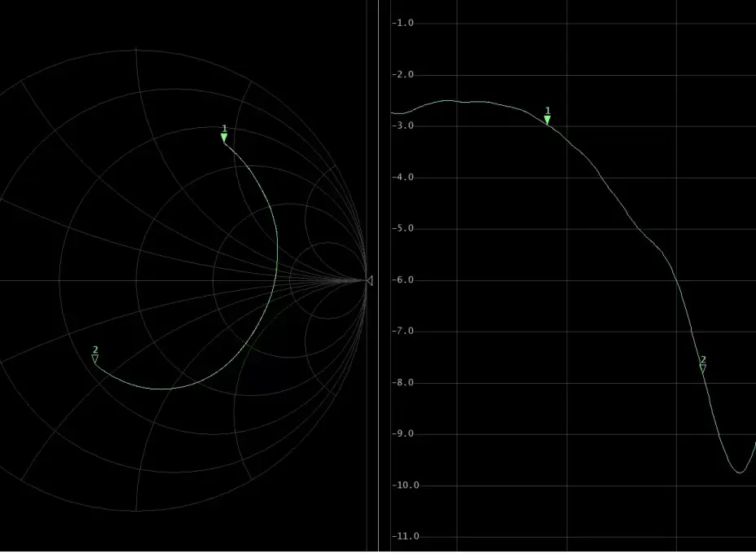756x554 pixels.
Task: Click the -10.0 axis label
Action: pyautogui.click(x=406, y=486)
